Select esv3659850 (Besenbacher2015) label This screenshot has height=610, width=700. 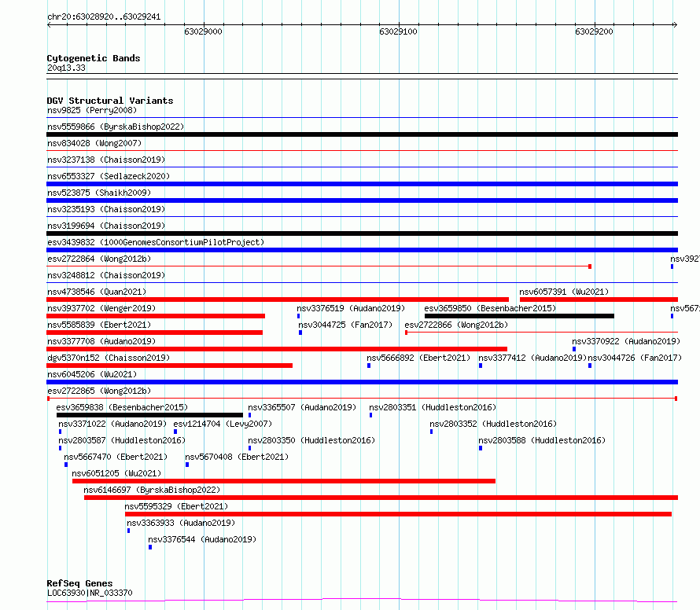coord(490,308)
